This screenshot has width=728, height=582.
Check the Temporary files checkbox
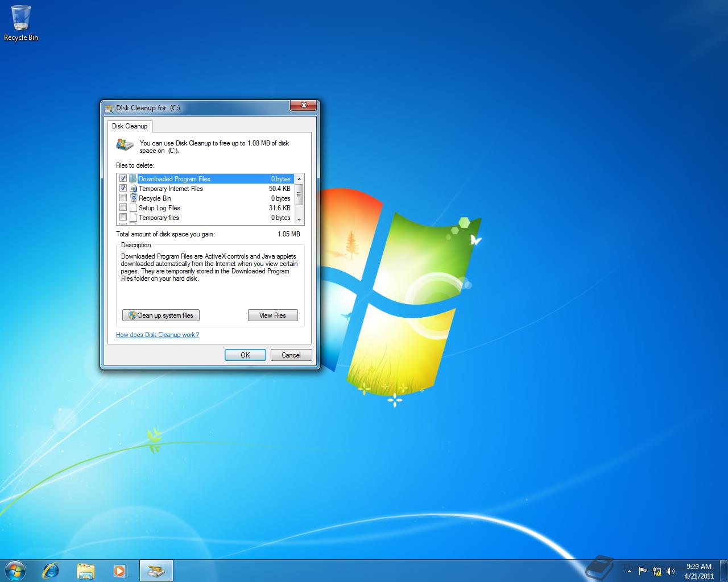click(x=123, y=217)
